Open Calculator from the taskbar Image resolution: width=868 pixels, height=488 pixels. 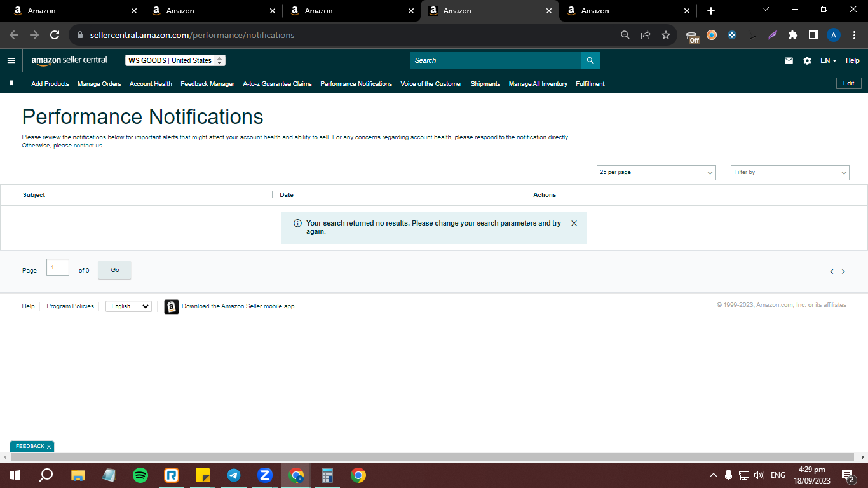tap(327, 475)
